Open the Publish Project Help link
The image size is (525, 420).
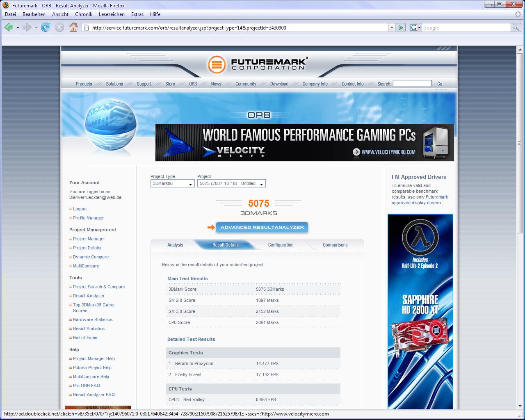pos(92,367)
